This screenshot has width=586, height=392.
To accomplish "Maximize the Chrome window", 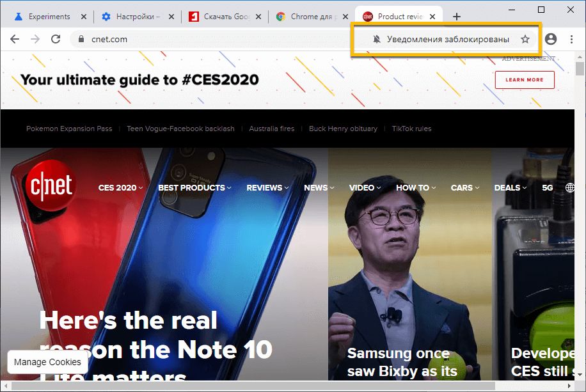I will (541, 10).
